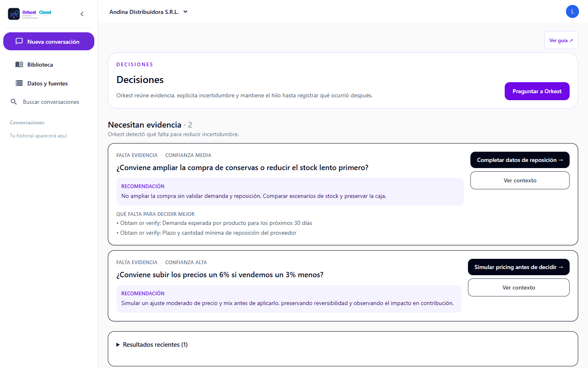Open Buscar conversaciones
588x368 pixels.
(49, 102)
